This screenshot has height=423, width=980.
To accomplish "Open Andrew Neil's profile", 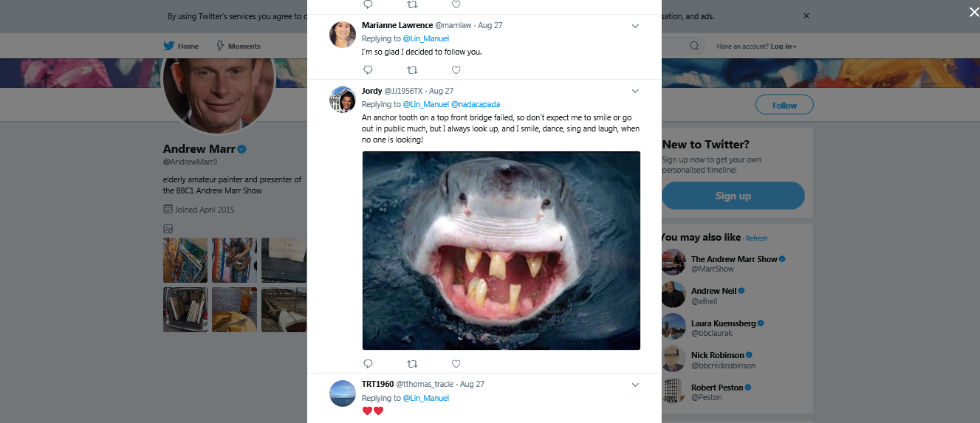I will [x=713, y=291].
